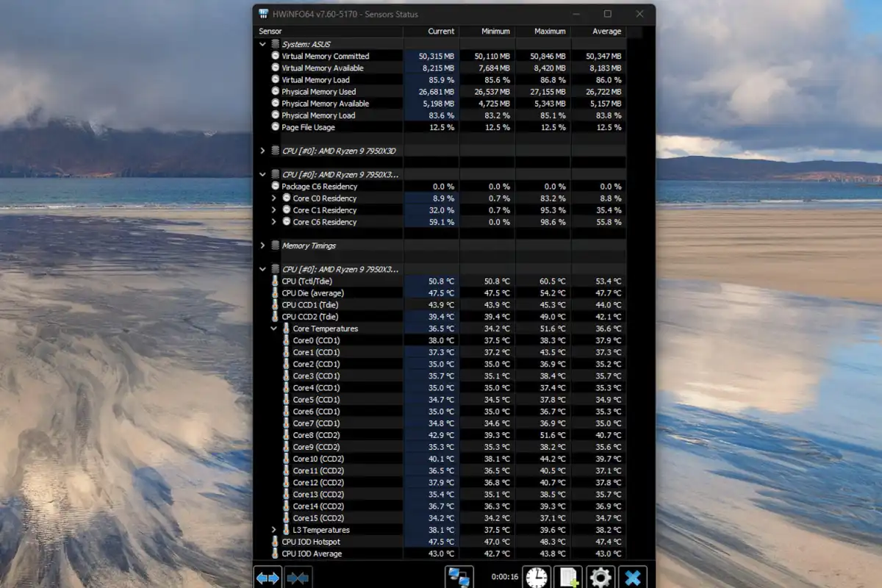882x588 pixels.
Task: Collapse the Core Temperatures subtree
Action: coord(274,329)
